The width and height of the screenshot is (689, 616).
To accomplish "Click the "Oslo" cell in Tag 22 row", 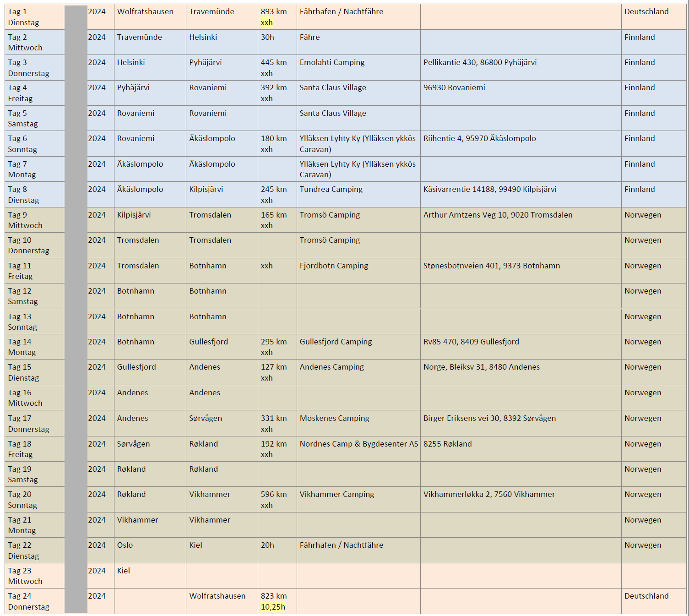I will 125,545.
